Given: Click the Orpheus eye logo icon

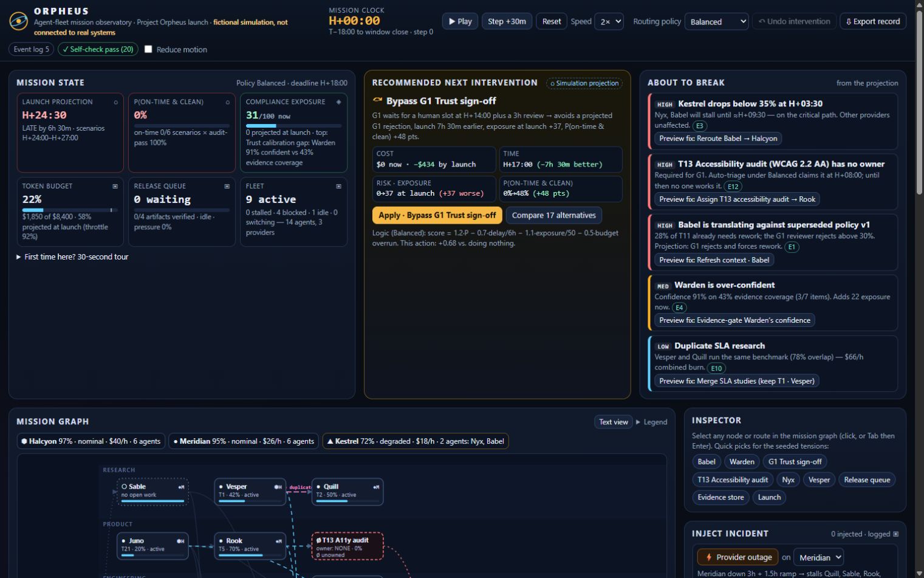Looking at the screenshot, I should (18, 21).
